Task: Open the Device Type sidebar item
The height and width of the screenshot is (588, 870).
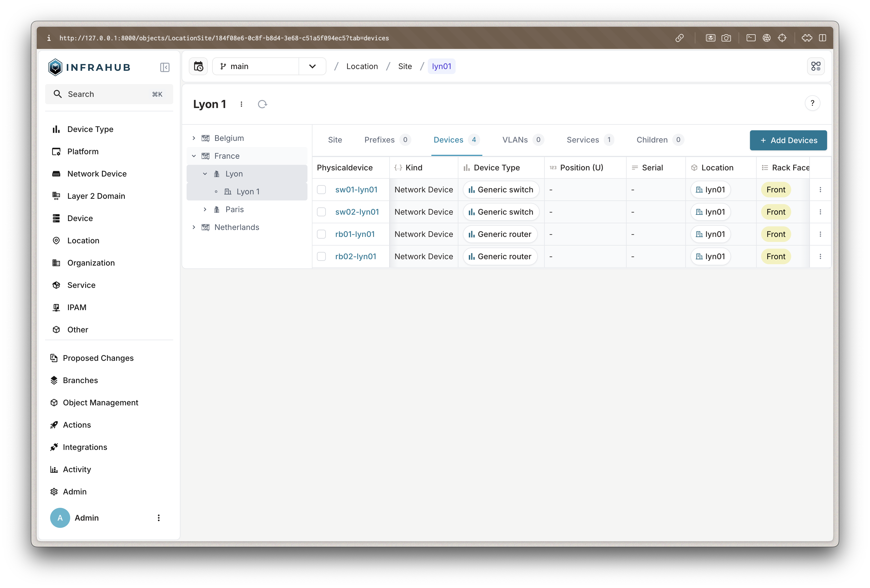Action: pyautogui.click(x=90, y=129)
